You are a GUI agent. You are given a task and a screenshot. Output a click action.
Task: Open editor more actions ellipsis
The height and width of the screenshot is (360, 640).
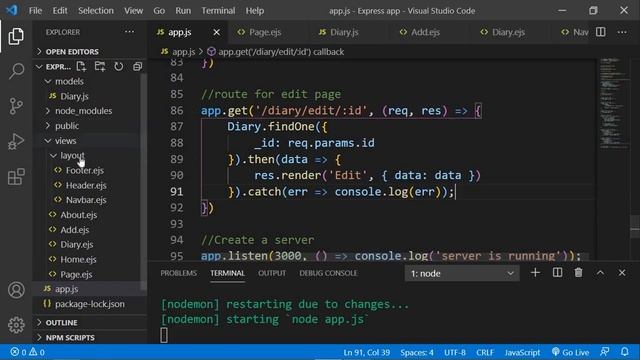[x=622, y=32]
